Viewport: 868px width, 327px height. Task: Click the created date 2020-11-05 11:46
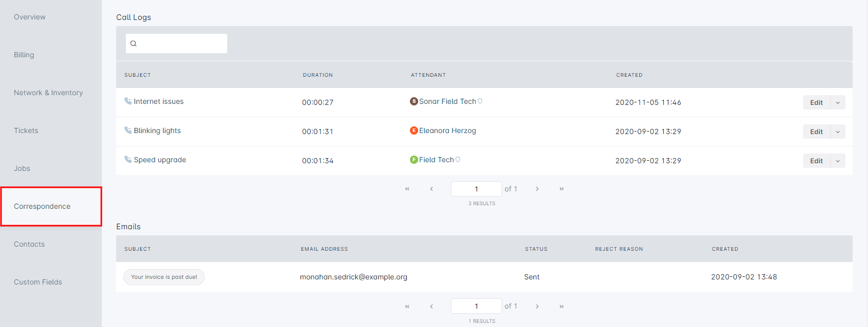click(648, 102)
